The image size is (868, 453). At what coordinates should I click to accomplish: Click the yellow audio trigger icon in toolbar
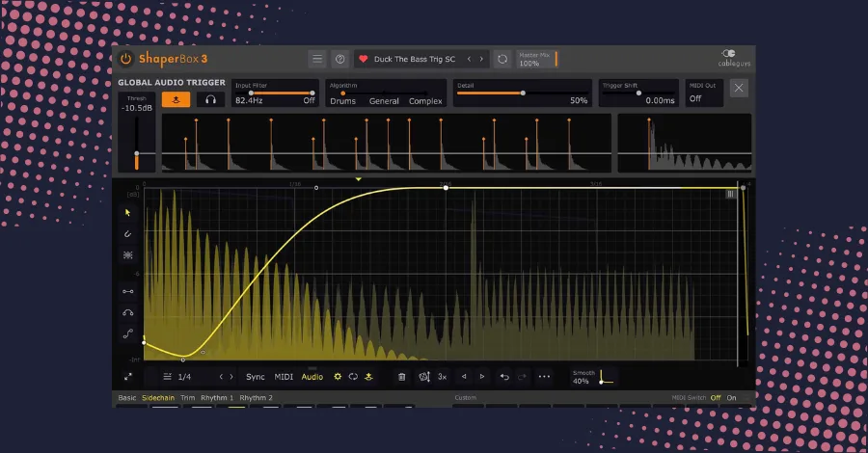[368, 377]
